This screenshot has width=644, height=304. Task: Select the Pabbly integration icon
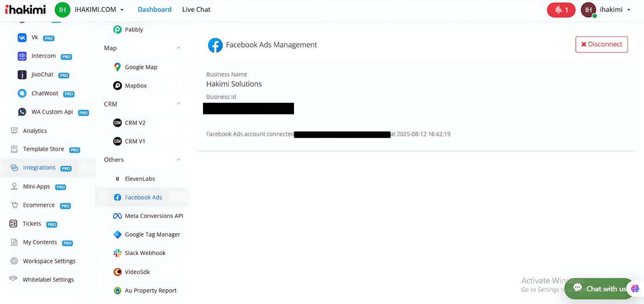[117, 30]
